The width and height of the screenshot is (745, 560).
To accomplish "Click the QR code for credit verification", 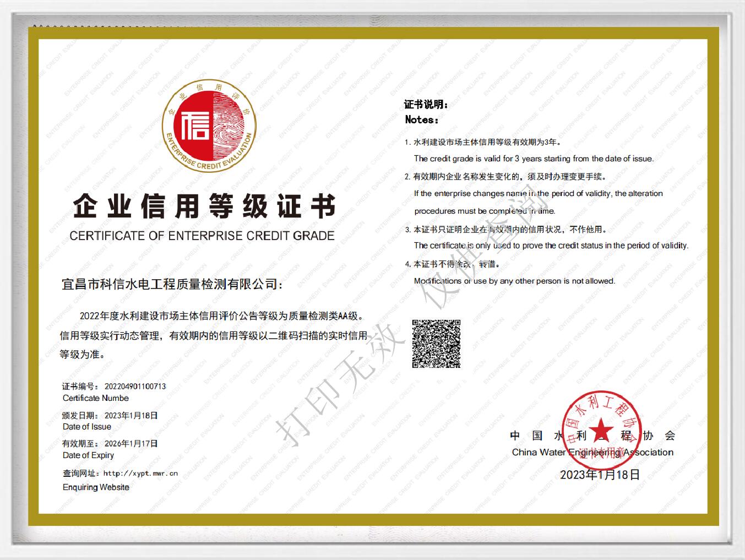I will [436, 342].
